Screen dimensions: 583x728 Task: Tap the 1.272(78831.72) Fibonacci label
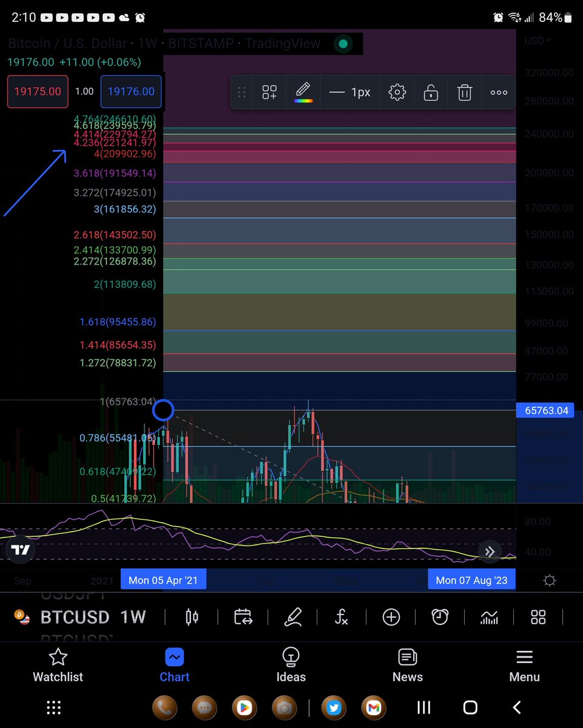pos(118,363)
